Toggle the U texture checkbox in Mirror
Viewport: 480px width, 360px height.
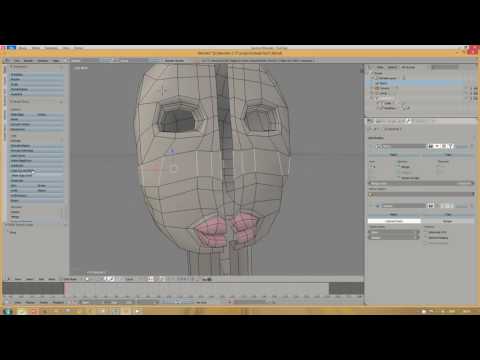click(439, 166)
